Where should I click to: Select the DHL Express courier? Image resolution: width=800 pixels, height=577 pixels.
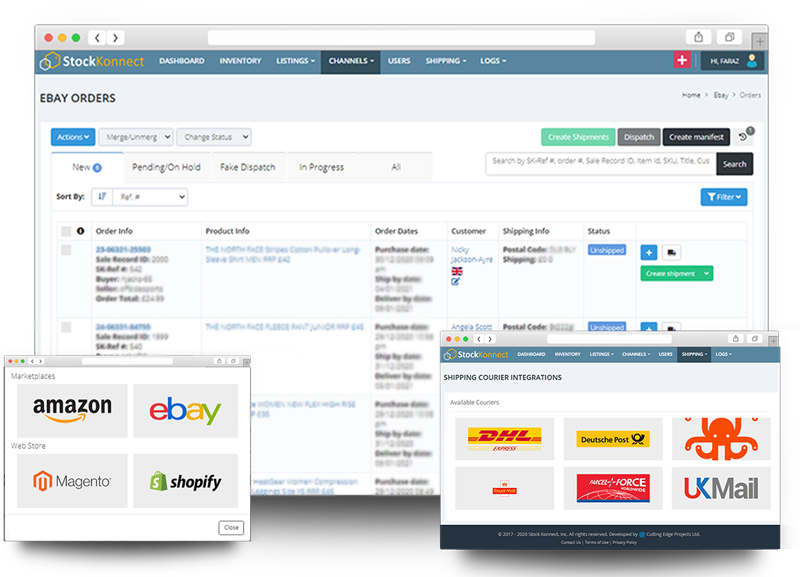pos(502,438)
